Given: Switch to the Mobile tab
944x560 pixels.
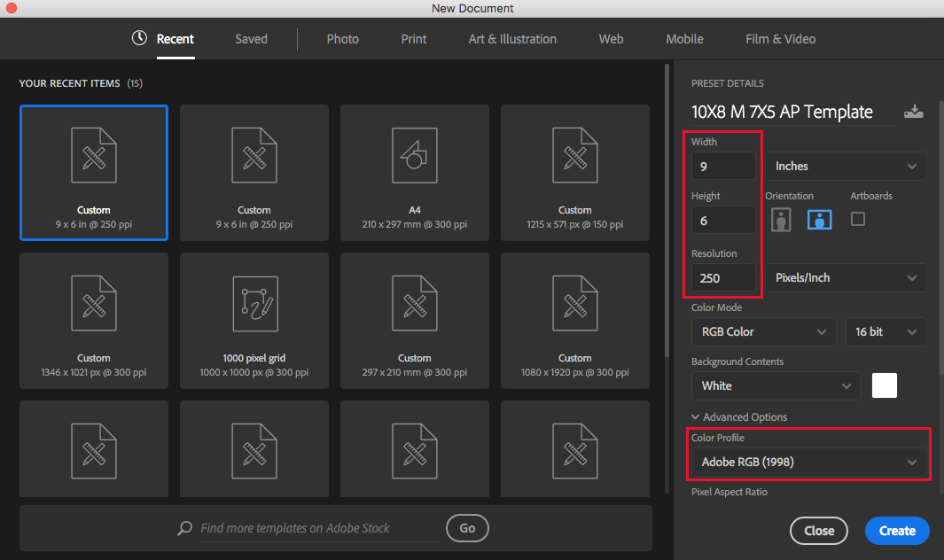Looking at the screenshot, I should (x=684, y=39).
